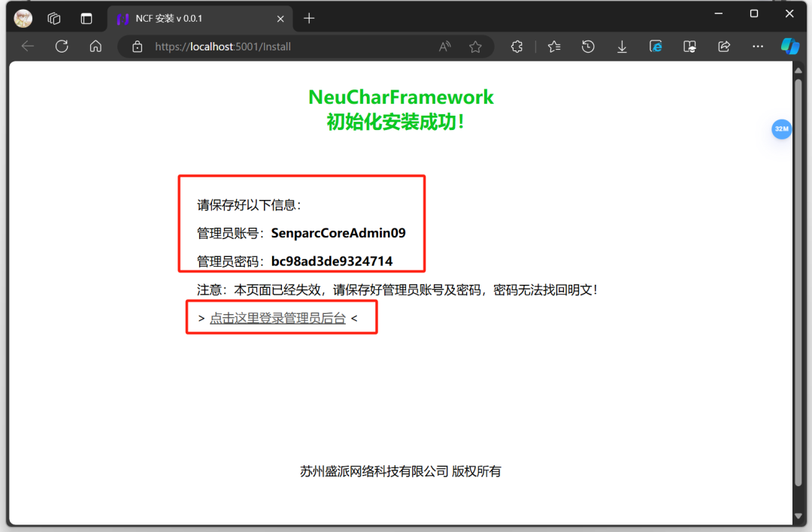
Task: Click the 苏州盛派网络科技有限公司 版权所有 footer text
Action: (x=401, y=471)
